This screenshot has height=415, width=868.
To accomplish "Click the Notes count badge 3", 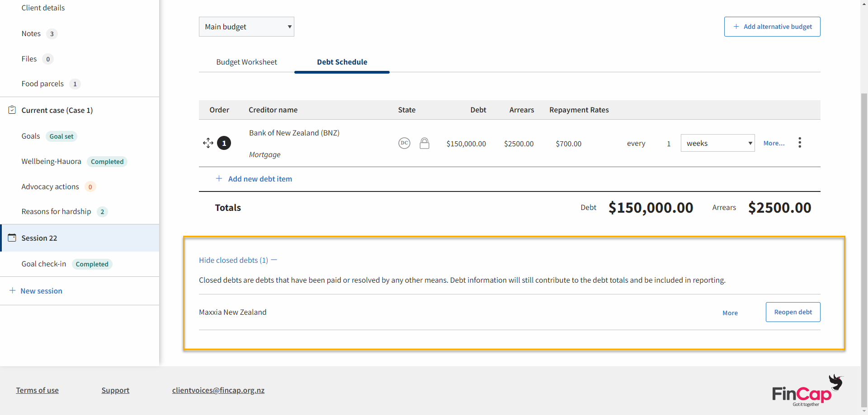I will click(52, 34).
